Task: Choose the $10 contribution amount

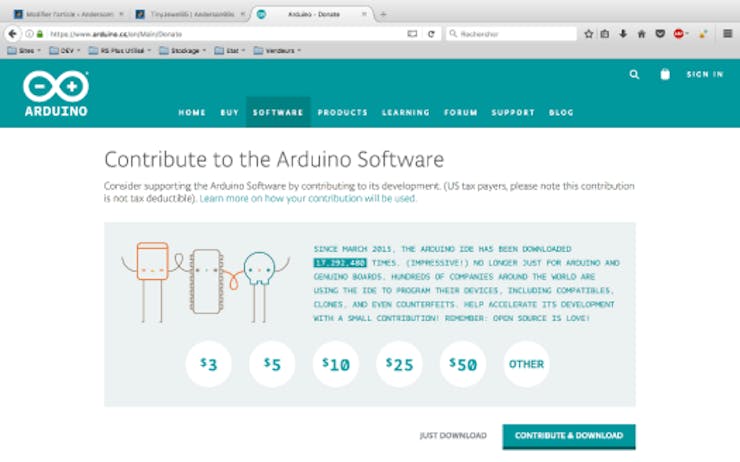Action: pos(336,364)
